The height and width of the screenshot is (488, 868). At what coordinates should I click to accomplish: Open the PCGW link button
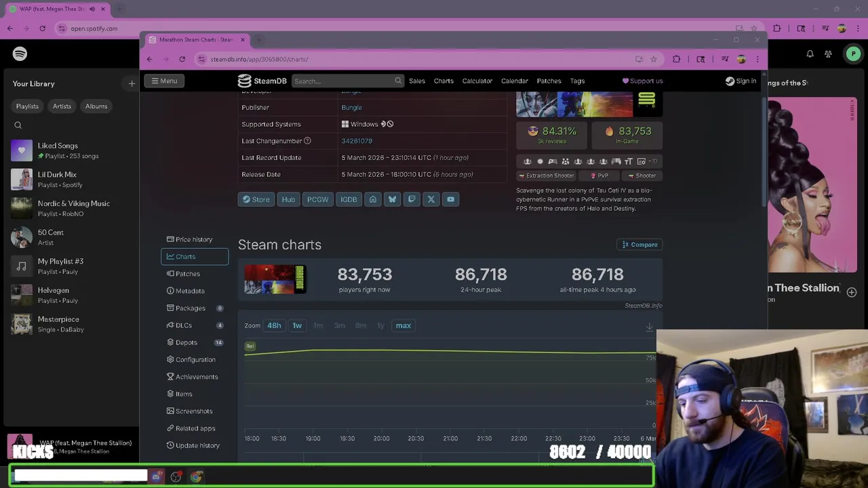click(x=317, y=199)
